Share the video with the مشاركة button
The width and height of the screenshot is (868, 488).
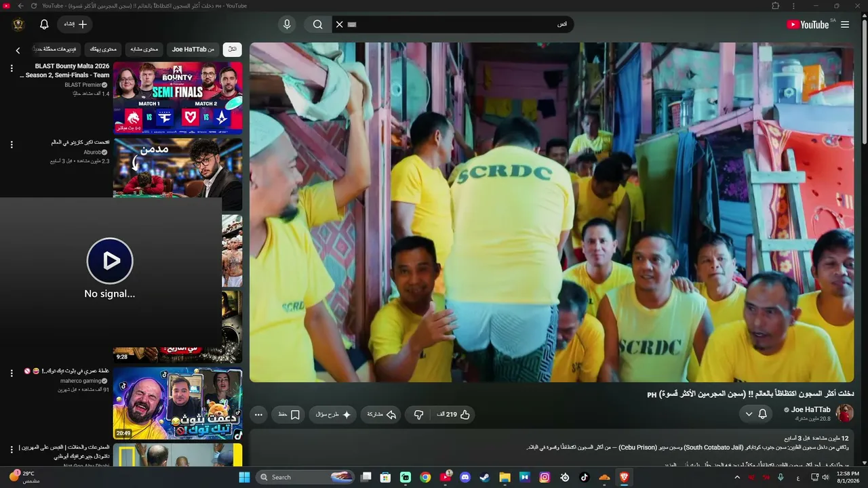[x=382, y=414]
